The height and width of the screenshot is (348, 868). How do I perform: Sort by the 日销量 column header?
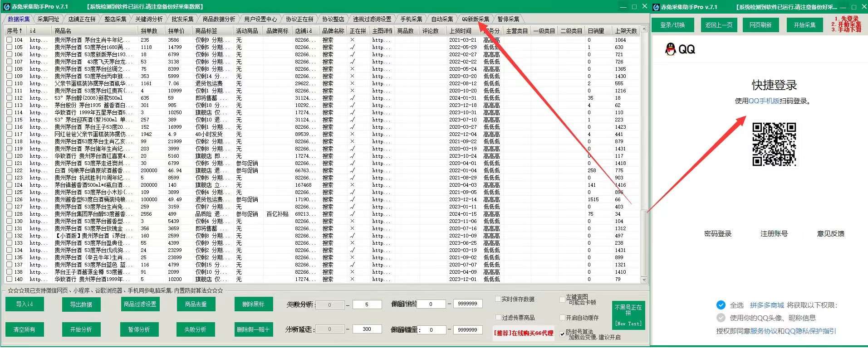point(598,31)
